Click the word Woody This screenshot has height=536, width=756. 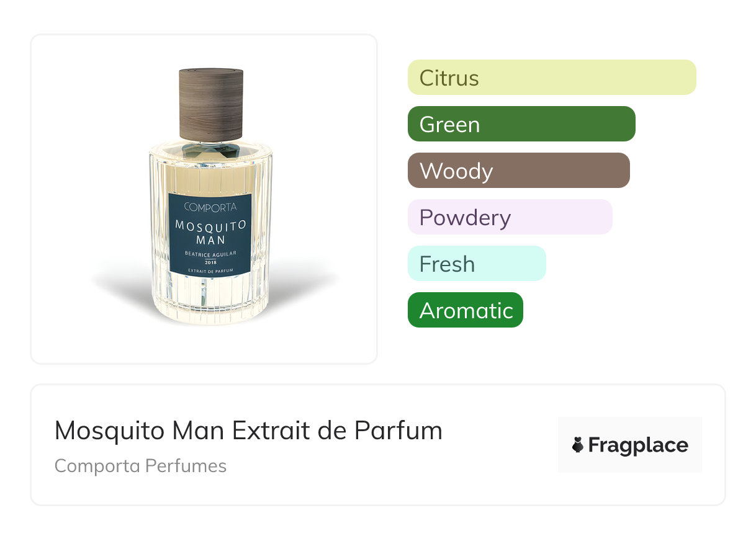point(456,171)
